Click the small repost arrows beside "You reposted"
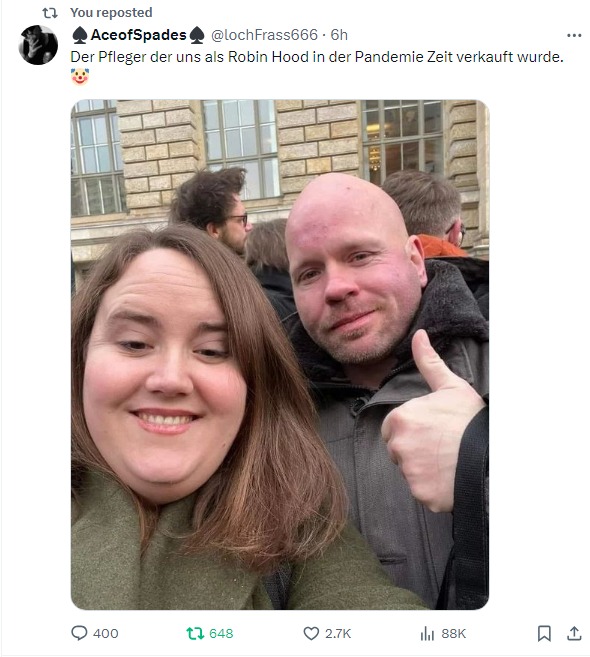 click(x=50, y=13)
